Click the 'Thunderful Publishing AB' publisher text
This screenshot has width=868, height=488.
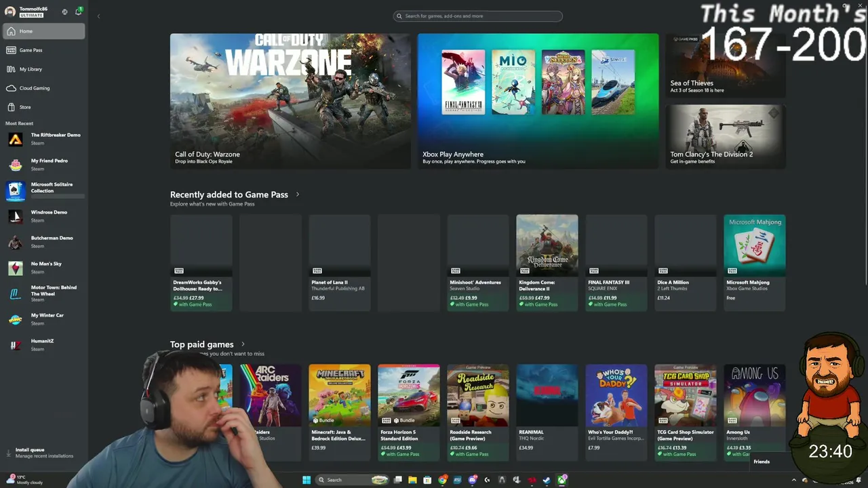click(x=338, y=289)
